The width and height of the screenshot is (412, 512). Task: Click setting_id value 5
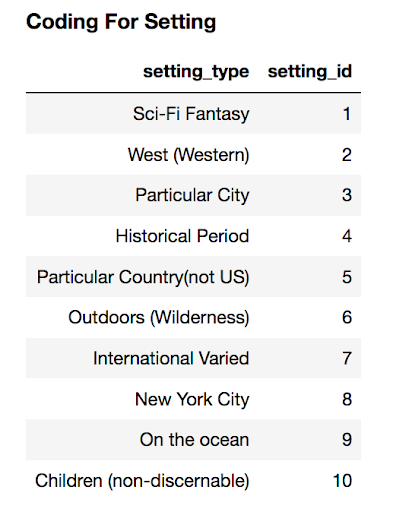347,277
